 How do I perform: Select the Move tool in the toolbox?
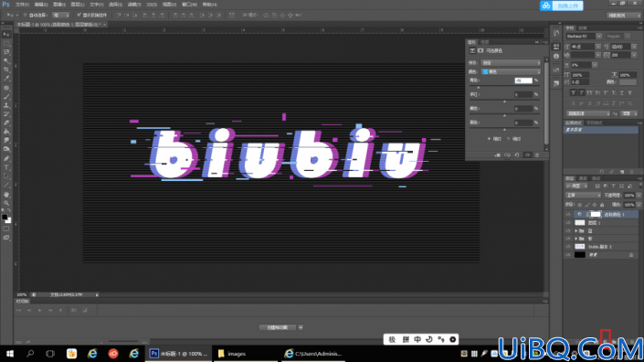click(6, 35)
